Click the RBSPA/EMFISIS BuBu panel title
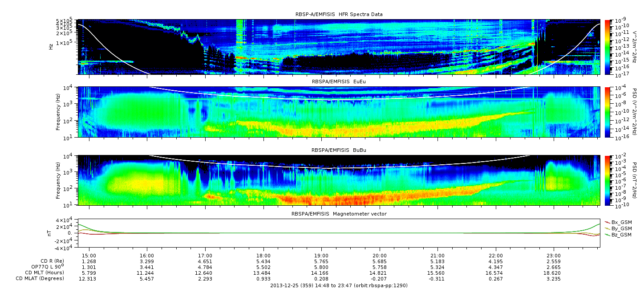Screen dimensions: 644x293 pyautogui.click(x=339, y=150)
